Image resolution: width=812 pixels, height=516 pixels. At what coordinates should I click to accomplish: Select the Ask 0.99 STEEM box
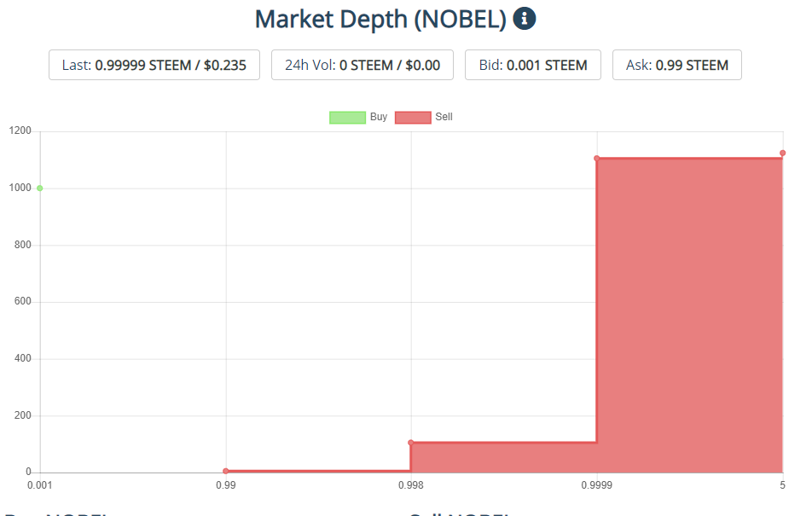(677, 65)
